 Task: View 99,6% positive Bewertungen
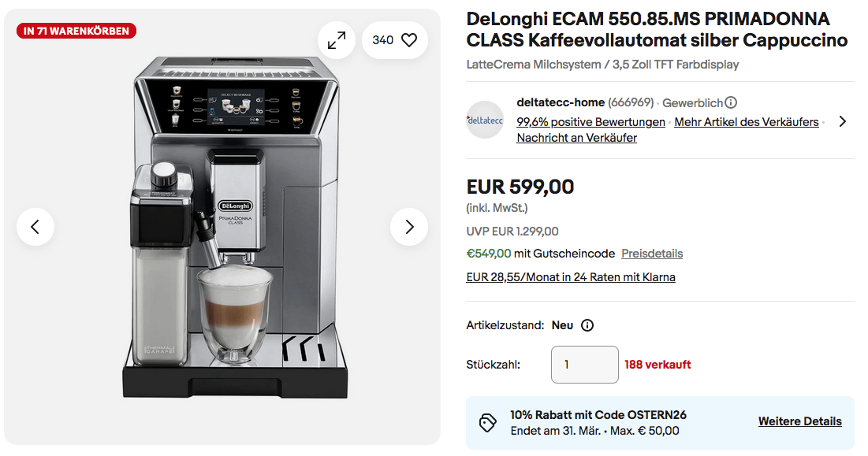pos(590,122)
